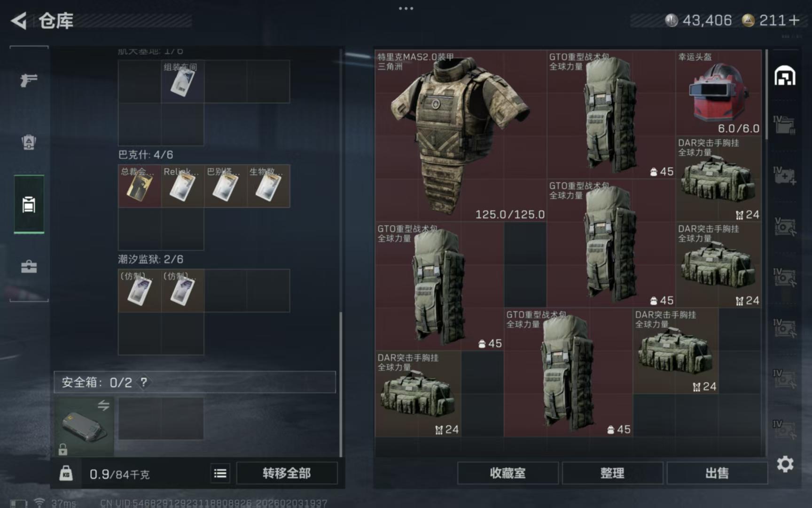
Task: Open the briefcase category icon in sidebar
Action: click(x=29, y=267)
